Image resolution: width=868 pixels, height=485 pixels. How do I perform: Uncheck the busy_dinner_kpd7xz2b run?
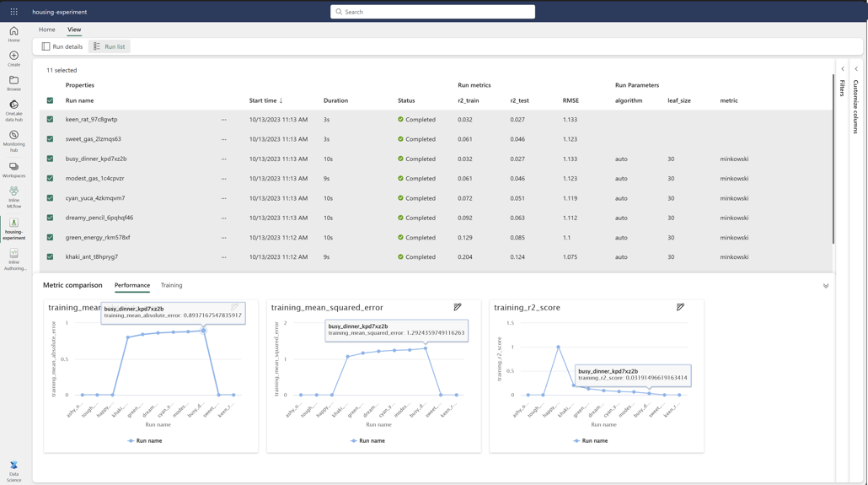[x=50, y=159]
